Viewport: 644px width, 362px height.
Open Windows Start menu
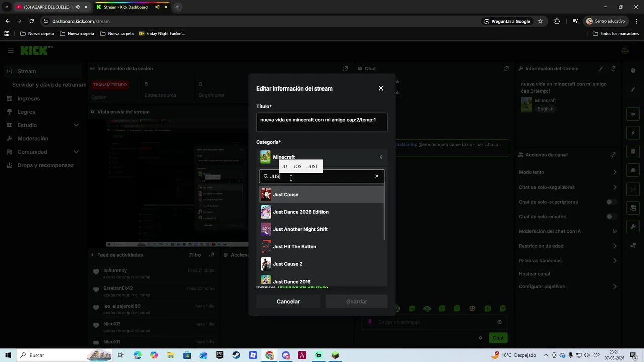8,355
